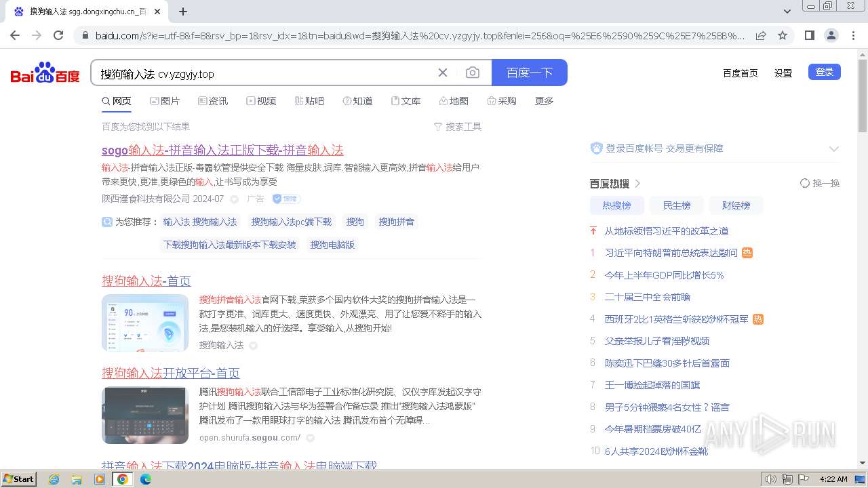Click 百度一下 search button
This screenshot has width=868, height=488.
[530, 73]
